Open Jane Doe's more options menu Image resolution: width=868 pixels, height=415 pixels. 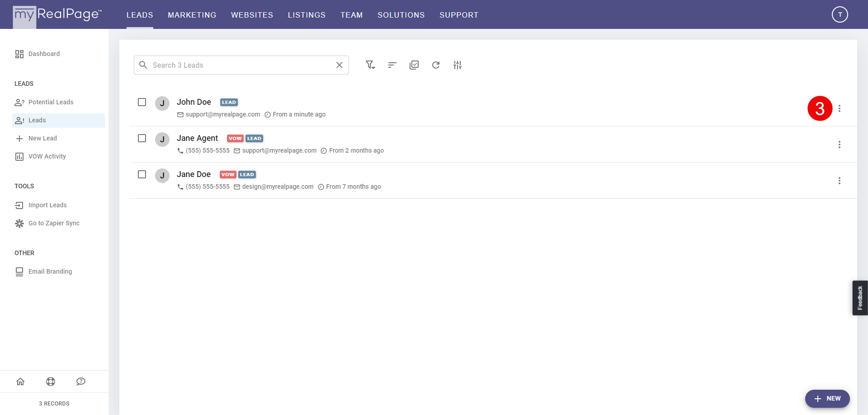point(840,181)
